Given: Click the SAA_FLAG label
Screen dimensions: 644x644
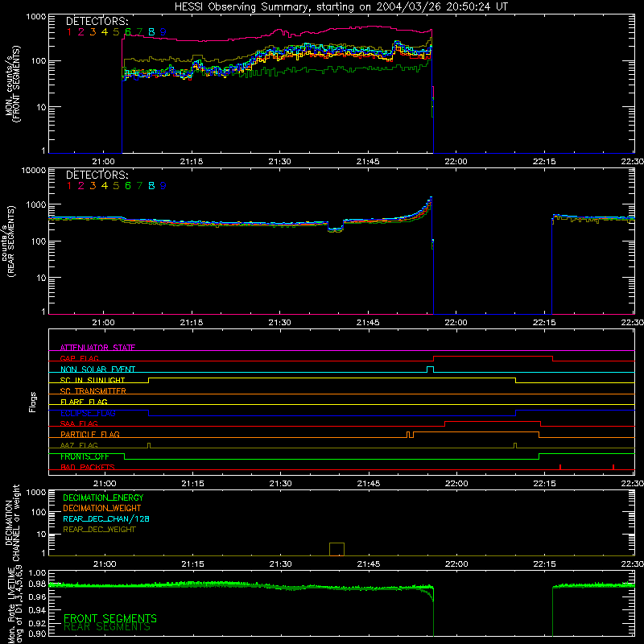Looking at the screenshot, I should (79, 424).
